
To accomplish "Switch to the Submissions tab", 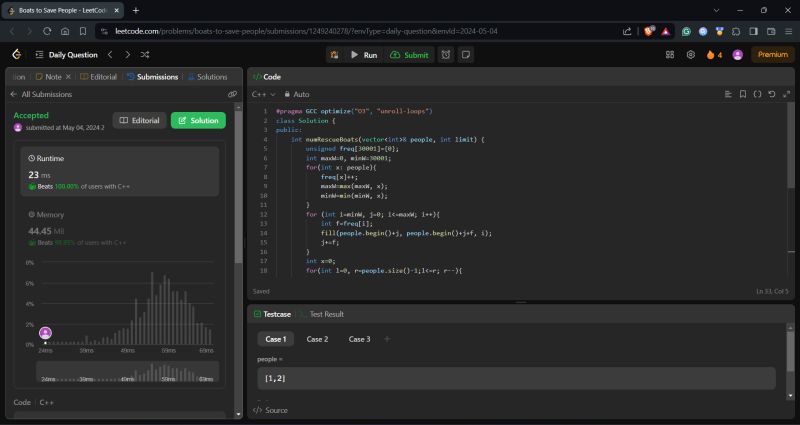I will (153, 77).
